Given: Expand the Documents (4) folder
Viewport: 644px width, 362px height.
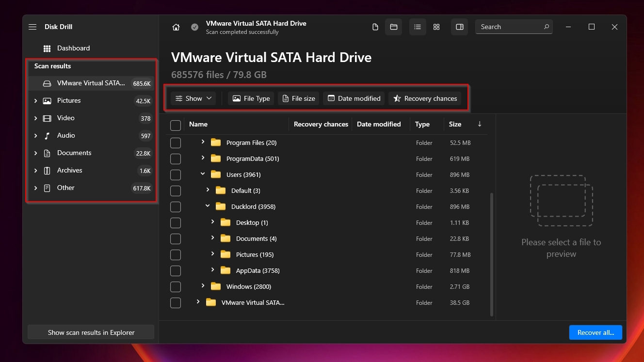Looking at the screenshot, I should coord(212,238).
